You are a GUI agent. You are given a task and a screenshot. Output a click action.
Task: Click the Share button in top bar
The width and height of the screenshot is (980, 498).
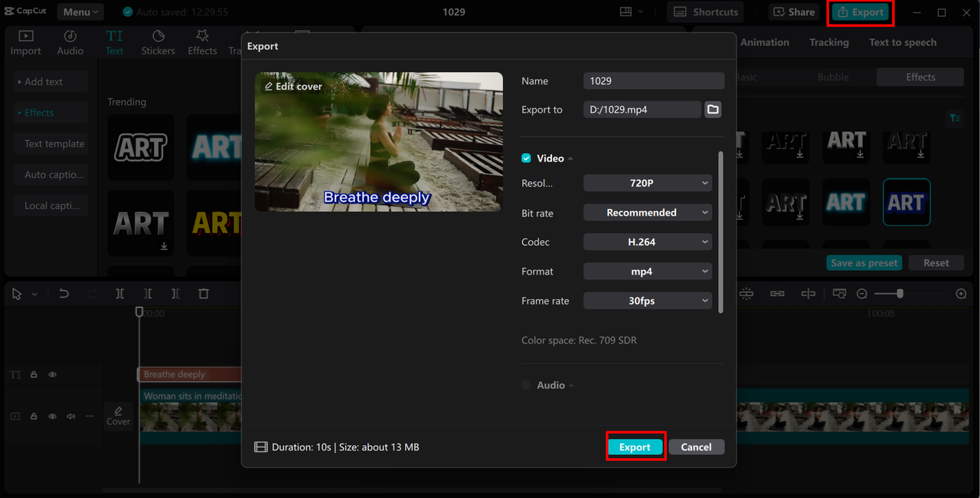click(794, 11)
